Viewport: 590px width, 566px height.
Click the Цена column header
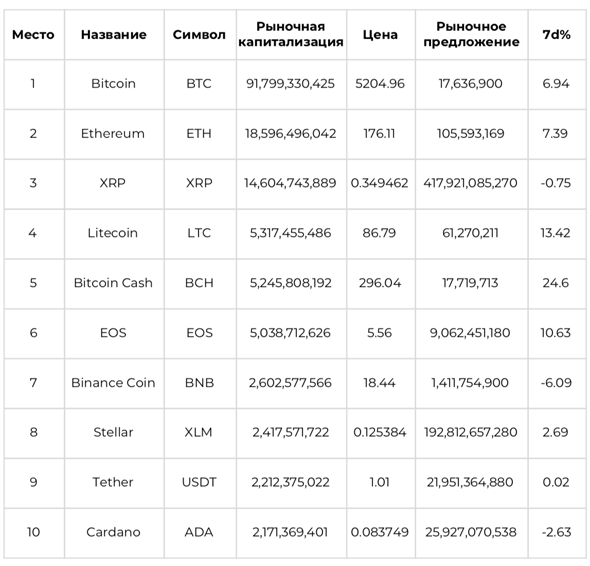pyautogui.click(x=380, y=35)
